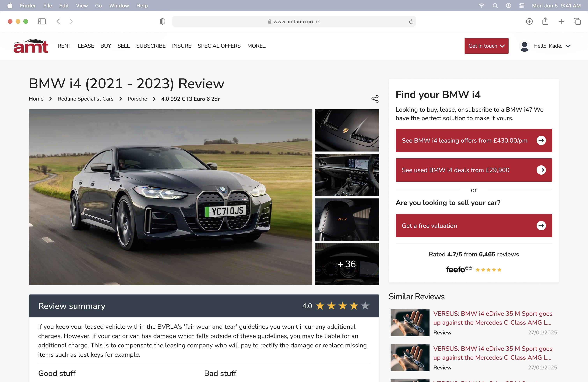Click the AMT logo
The width and height of the screenshot is (588, 382).
31,46
